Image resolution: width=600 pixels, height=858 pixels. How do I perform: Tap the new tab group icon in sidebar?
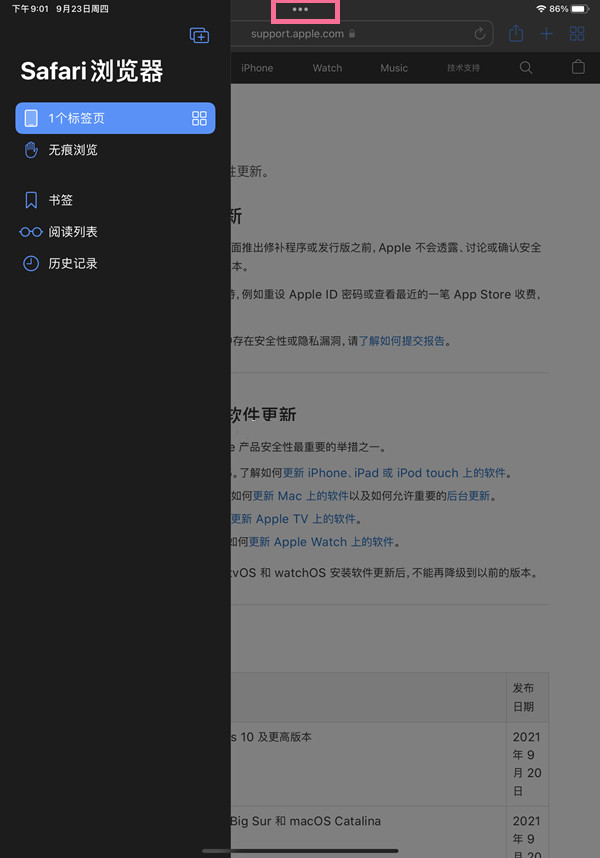pos(199,35)
